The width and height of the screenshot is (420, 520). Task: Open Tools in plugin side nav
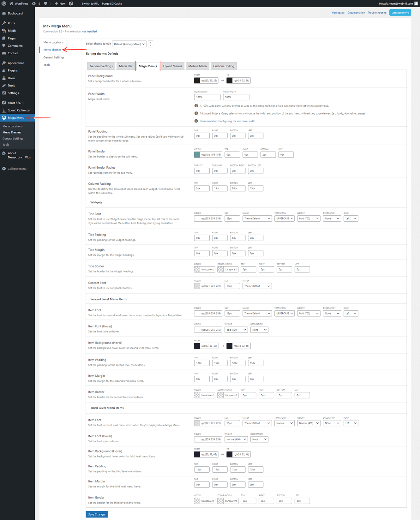[47, 65]
